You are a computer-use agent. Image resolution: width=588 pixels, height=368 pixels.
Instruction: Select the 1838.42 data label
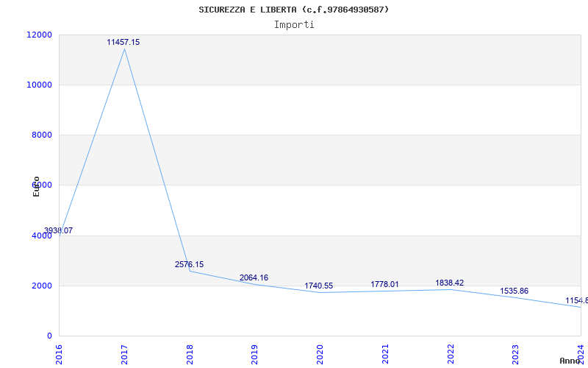pyautogui.click(x=449, y=283)
